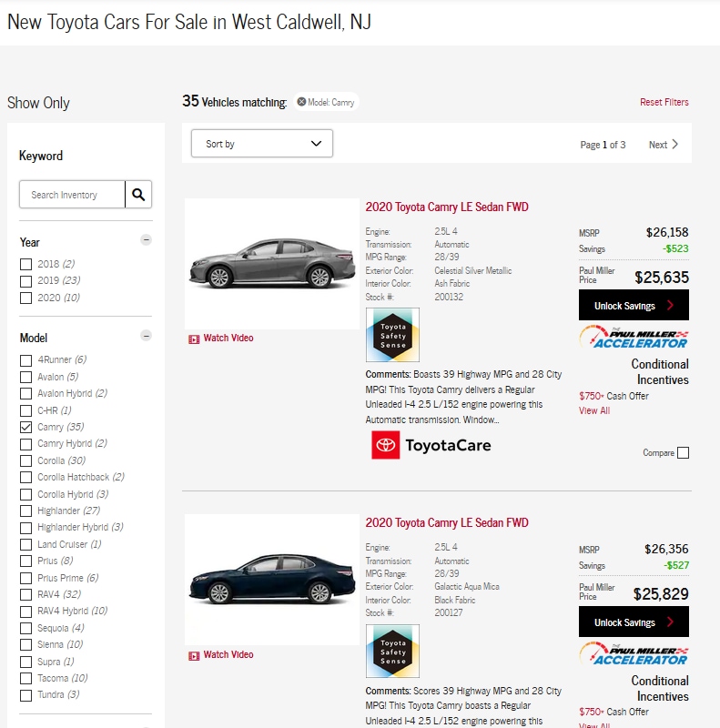Watch Video for stock 200127 Camry
Image resolution: width=720 pixels, height=728 pixels.
(221, 654)
